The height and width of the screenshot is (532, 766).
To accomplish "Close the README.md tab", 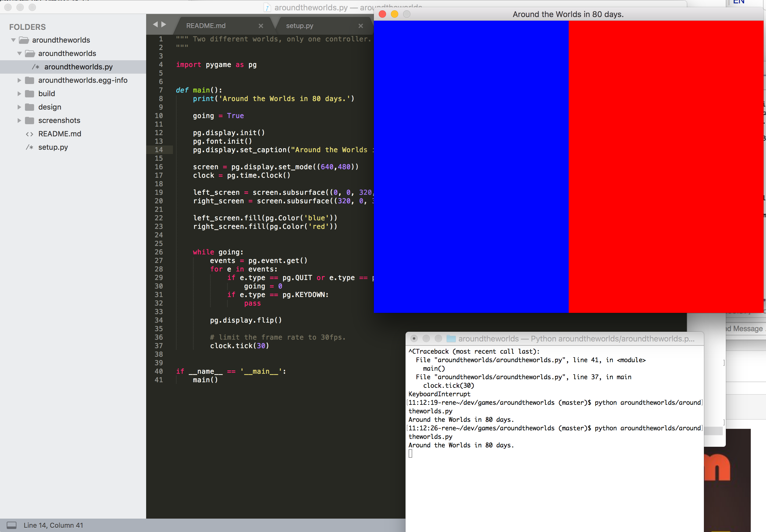I will coord(261,26).
